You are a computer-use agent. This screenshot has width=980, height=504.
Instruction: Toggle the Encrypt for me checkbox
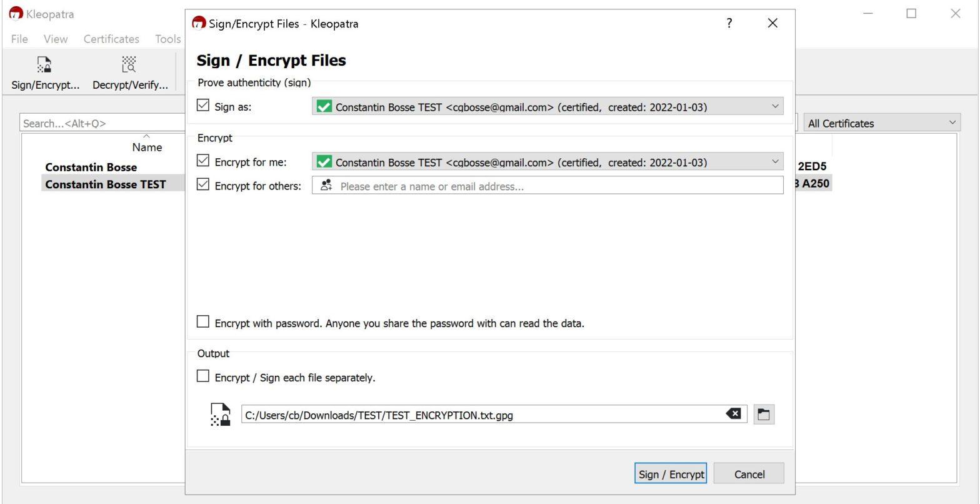pos(203,161)
